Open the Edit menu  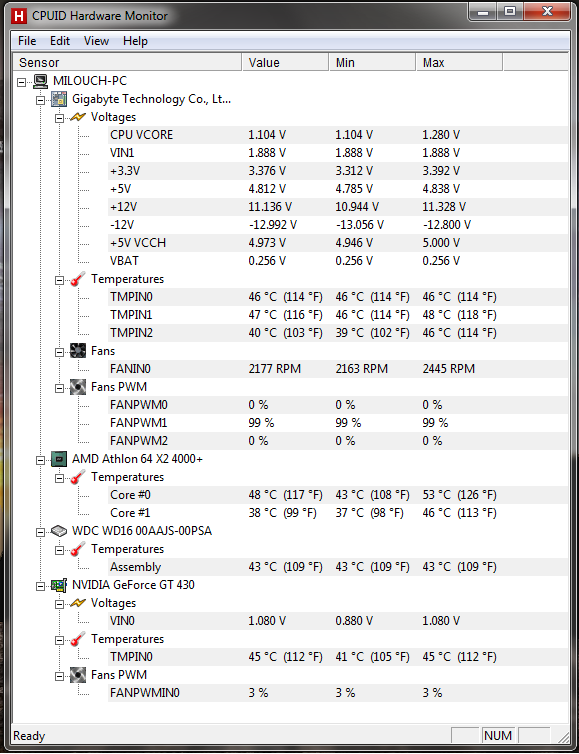(60, 41)
